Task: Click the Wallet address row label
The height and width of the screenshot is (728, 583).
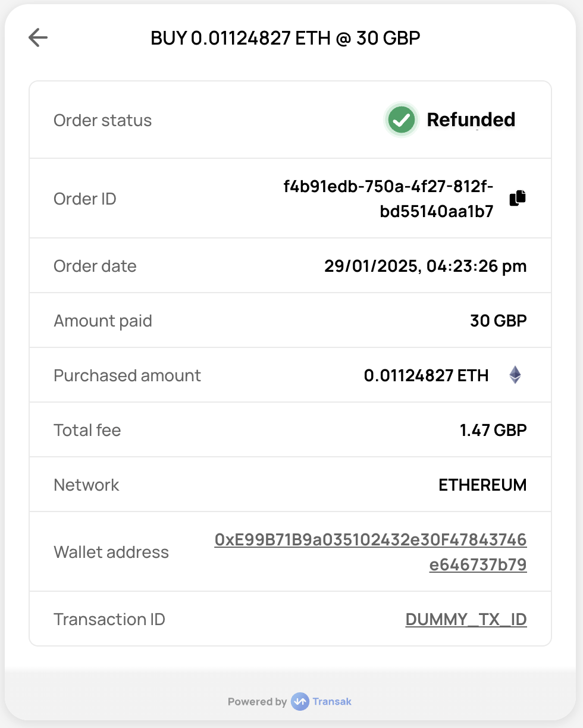Action: pos(111,552)
